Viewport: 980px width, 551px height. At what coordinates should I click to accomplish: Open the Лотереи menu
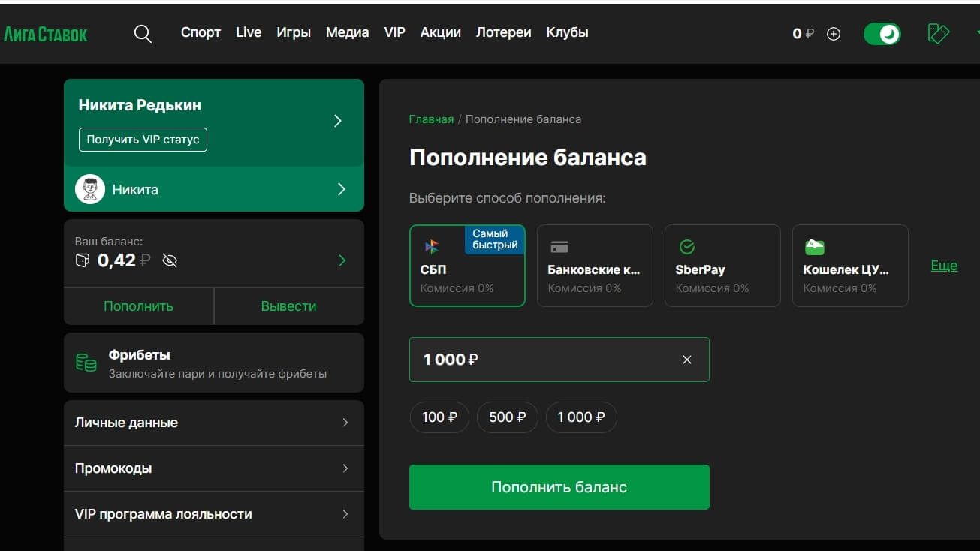(x=504, y=32)
